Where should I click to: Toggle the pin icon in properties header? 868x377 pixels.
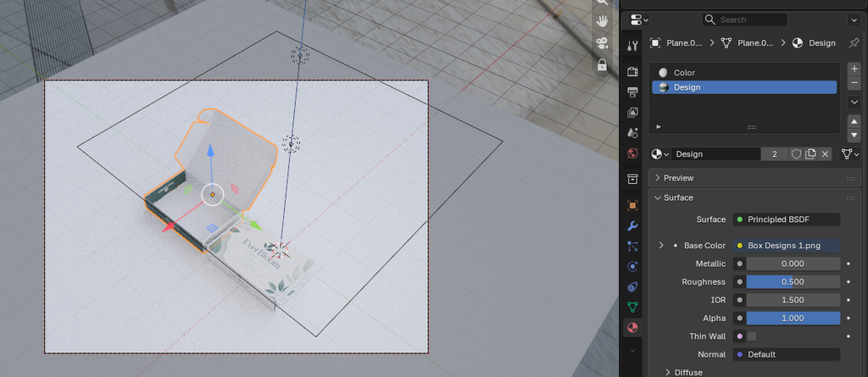tap(854, 42)
